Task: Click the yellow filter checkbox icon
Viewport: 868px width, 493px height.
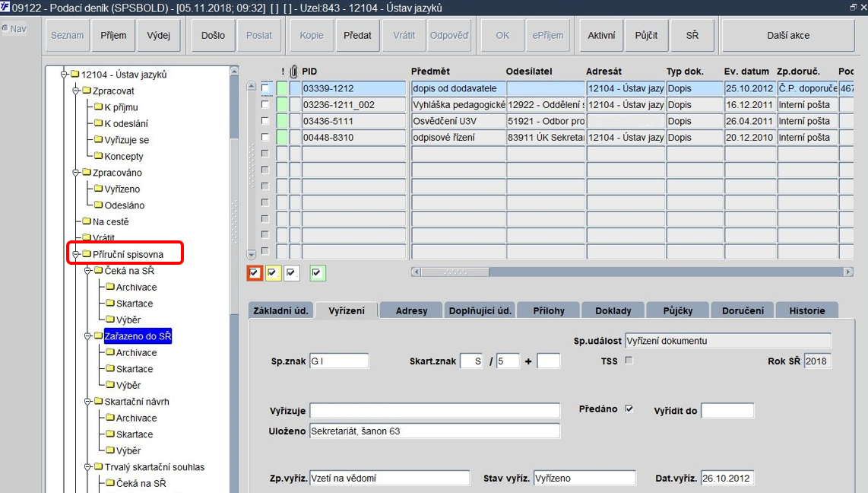Action: [x=273, y=272]
